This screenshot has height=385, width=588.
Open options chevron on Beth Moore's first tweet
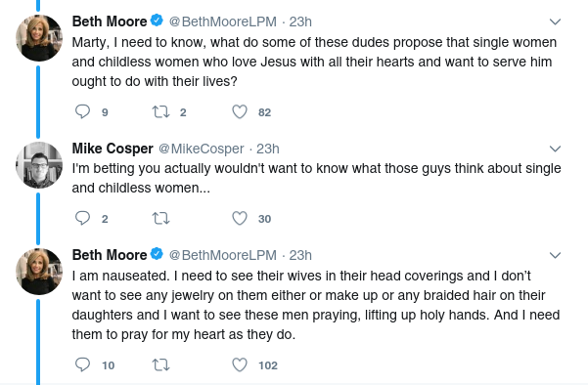[x=555, y=21]
